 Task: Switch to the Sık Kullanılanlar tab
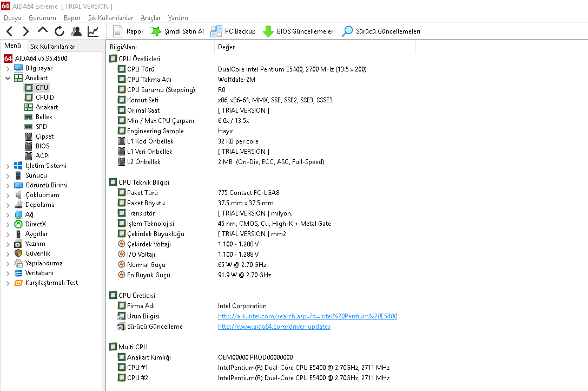[52, 47]
